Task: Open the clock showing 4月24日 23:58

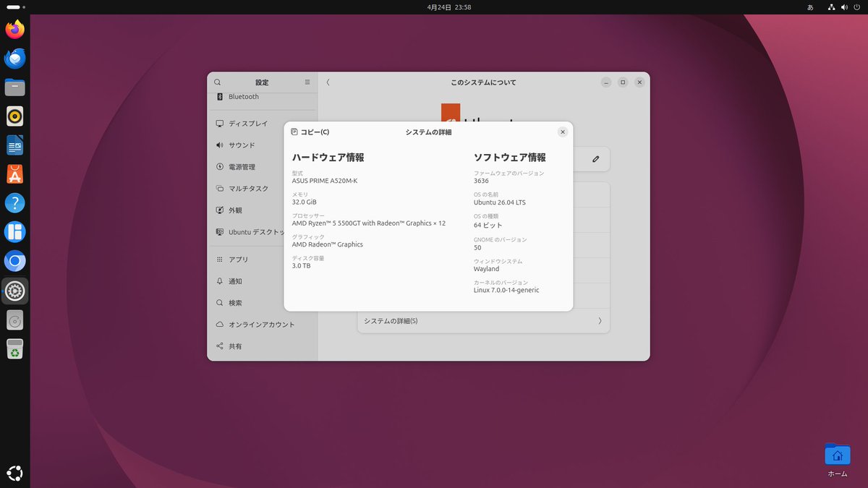Action: (449, 7)
